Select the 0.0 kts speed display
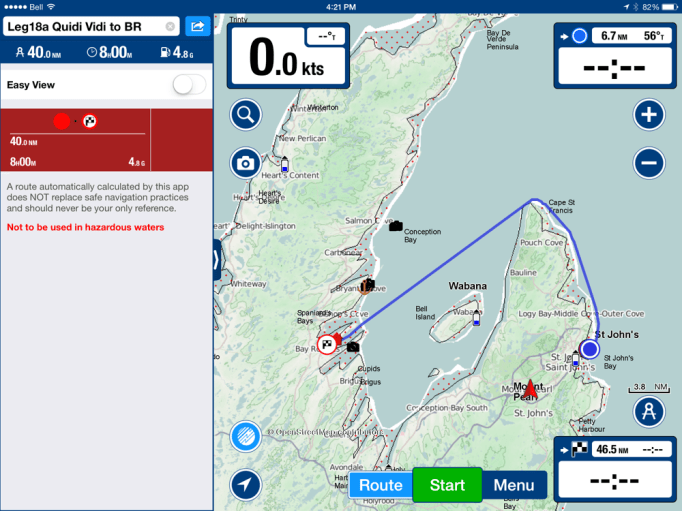This screenshot has height=511, width=682. pos(289,56)
